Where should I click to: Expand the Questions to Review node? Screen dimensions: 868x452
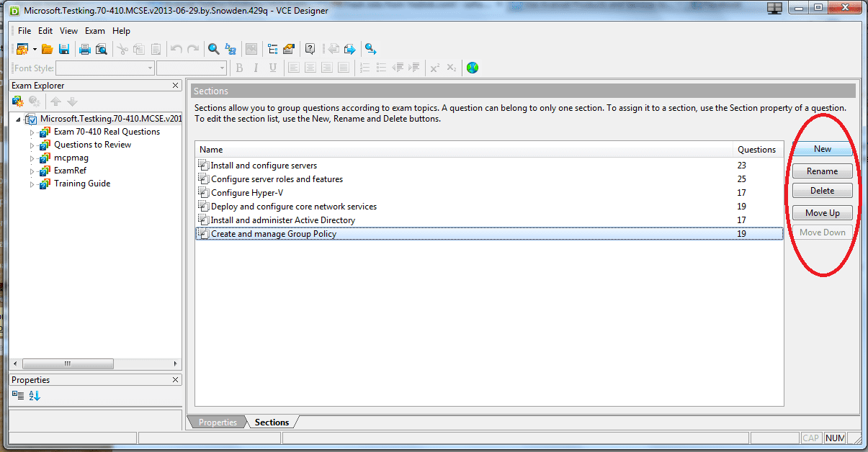tap(32, 145)
